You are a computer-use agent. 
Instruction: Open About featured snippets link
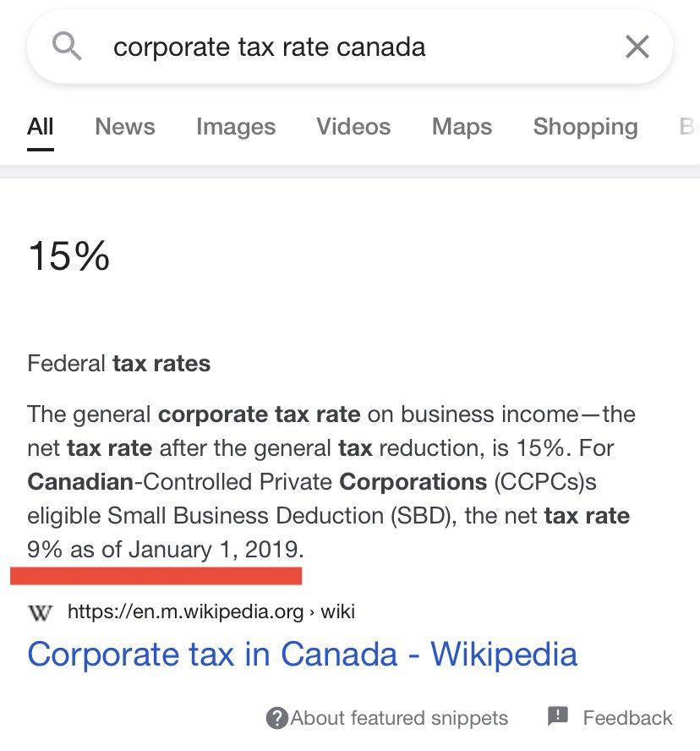(399, 719)
